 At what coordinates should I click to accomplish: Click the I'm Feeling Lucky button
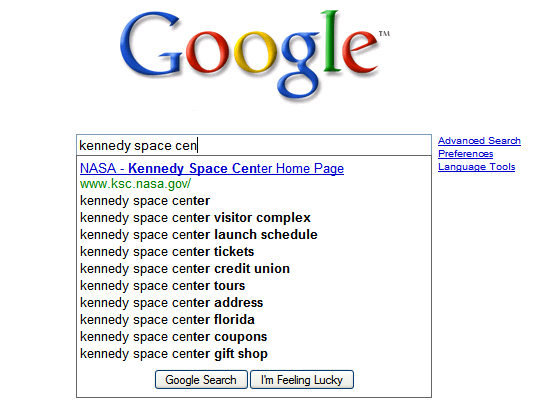pos(302,380)
